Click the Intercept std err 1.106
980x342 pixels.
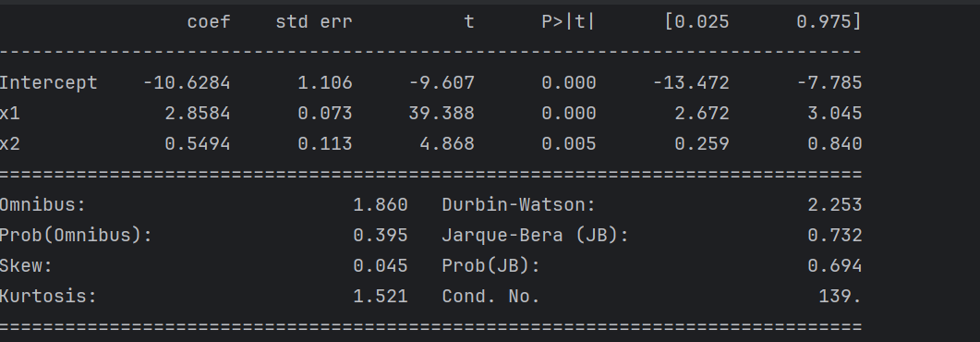[325, 83]
